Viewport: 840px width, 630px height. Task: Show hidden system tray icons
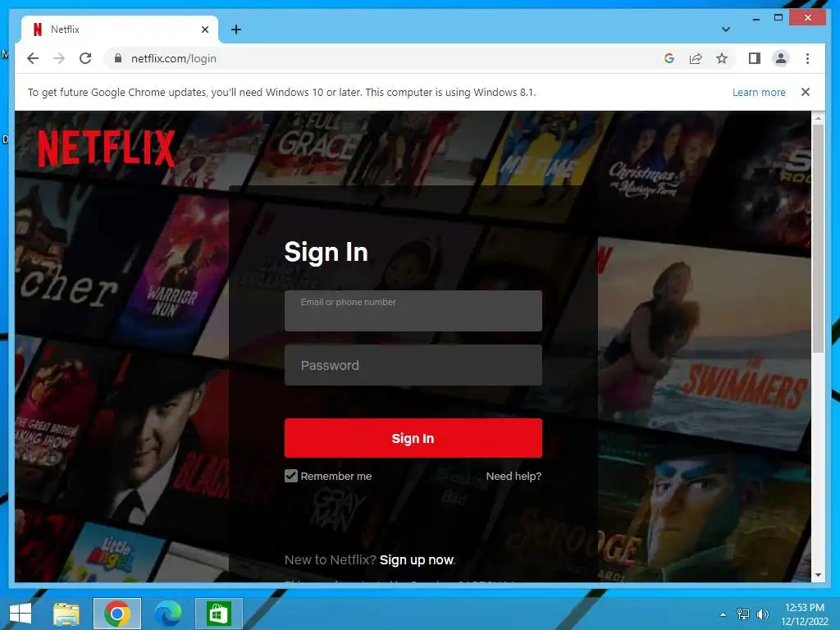723,614
